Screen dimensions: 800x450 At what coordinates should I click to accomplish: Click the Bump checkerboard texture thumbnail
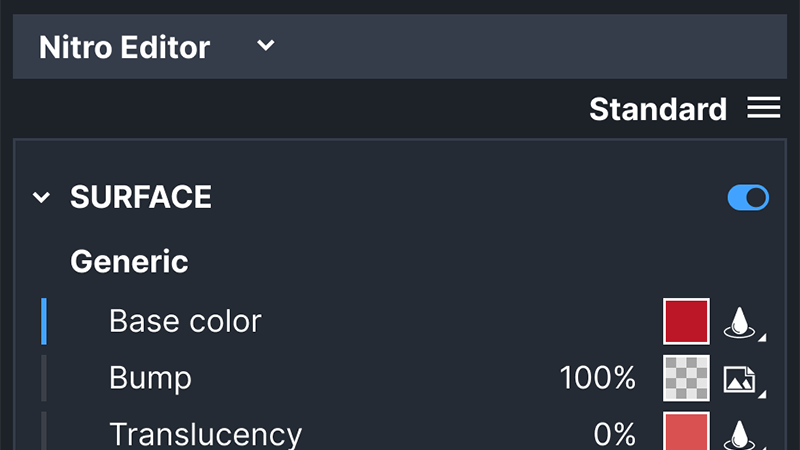686,378
